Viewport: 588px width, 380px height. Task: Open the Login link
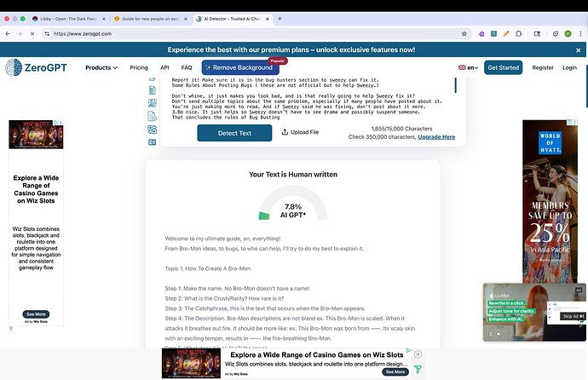click(569, 67)
